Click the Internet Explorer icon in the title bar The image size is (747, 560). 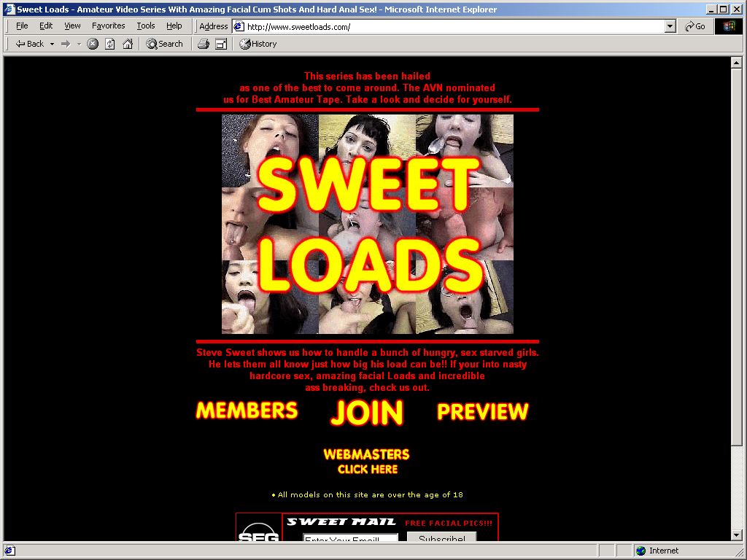(9, 9)
